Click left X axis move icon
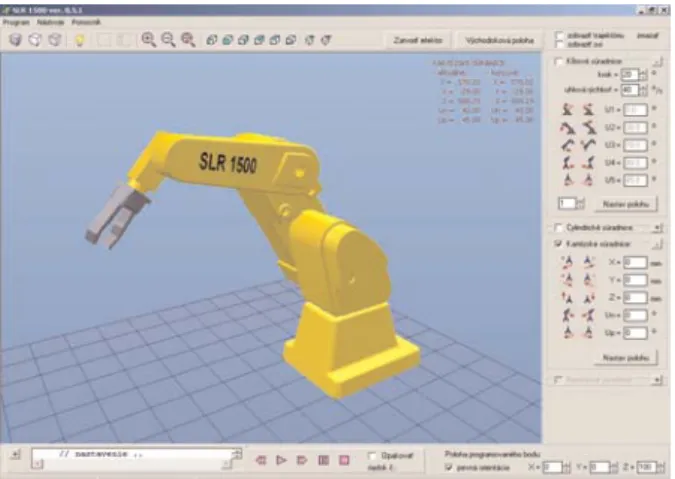675x479 pixels. click(568, 262)
